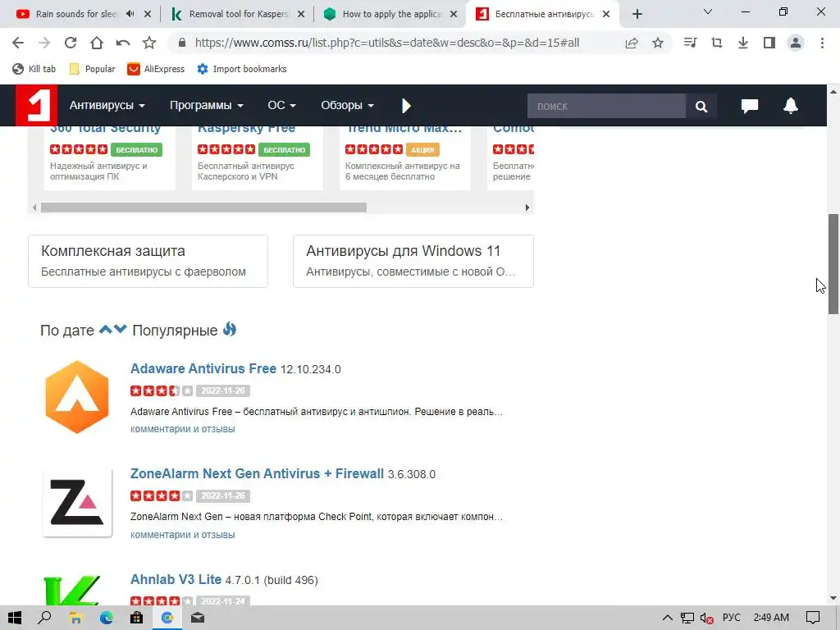840x630 pixels.
Task: Click the share page icon in address bar
Action: tap(632, 43)
